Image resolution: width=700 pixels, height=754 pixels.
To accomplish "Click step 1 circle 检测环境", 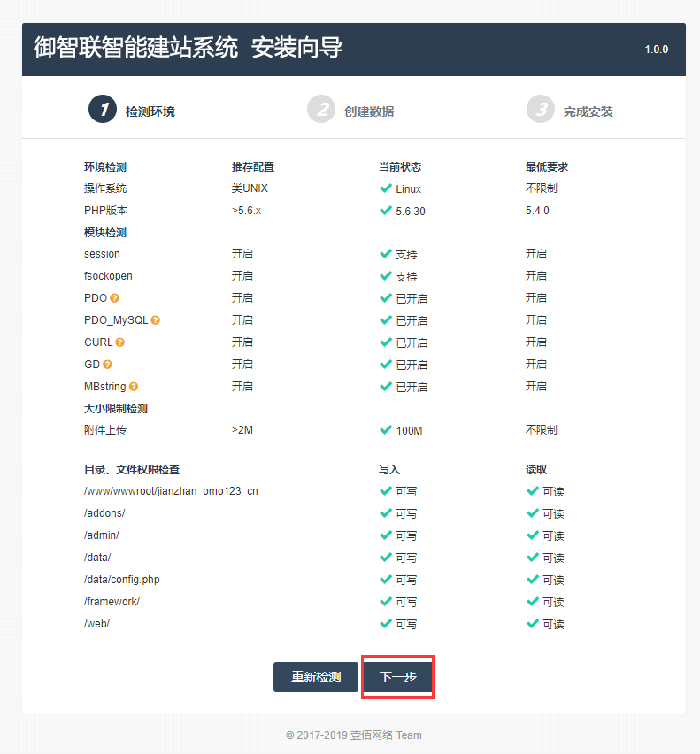I will pos(103,110).
